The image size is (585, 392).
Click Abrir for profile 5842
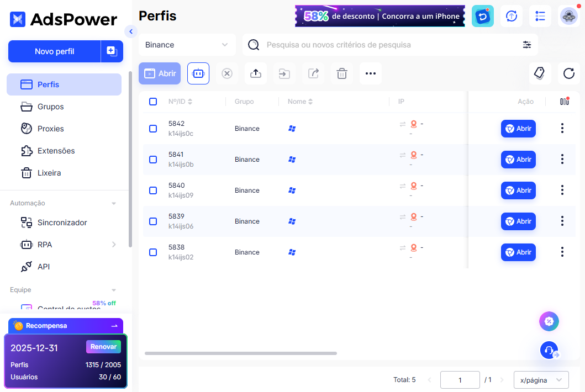(x=518, y=129)
